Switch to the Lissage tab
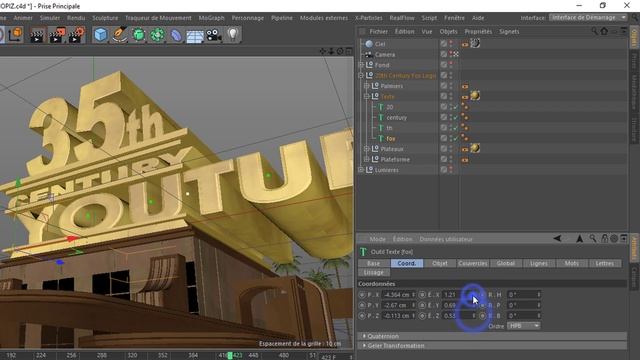Viewport: 640px width, 360px height. click(373, 272)
